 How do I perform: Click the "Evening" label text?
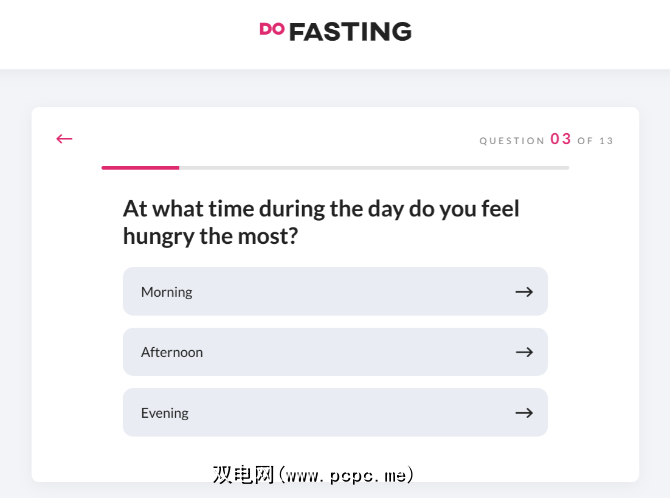coord(165,413)
